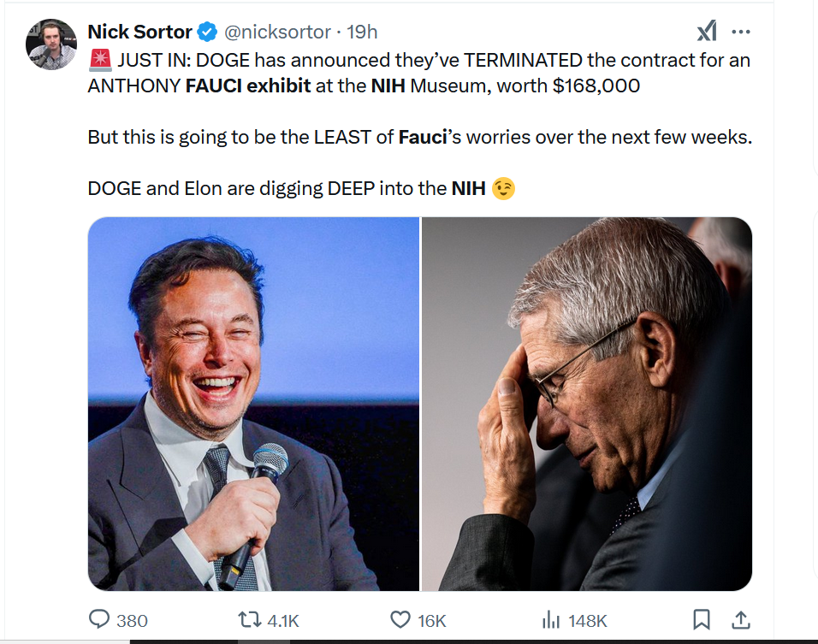Click the Nick Sortor display name

139,32
